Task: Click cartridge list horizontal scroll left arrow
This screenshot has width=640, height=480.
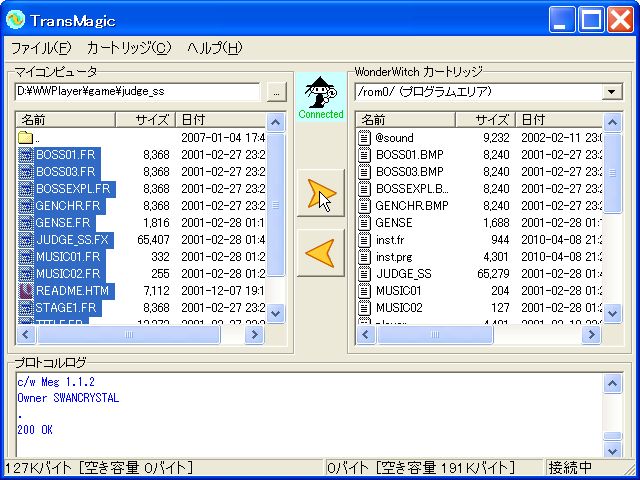Action: pyautogui.click(x=365, y=335)
